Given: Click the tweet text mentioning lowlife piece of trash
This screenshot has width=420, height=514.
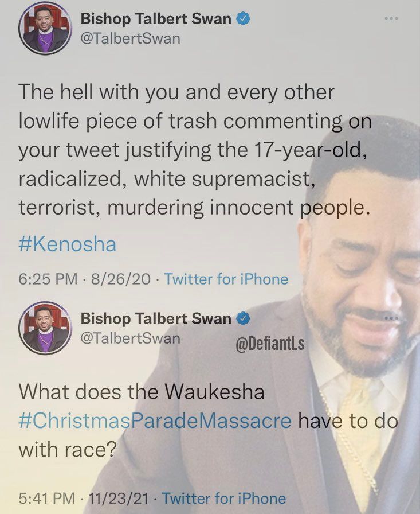Looking at the screenshot, I should pyautogui.click(x=195, y=150).
